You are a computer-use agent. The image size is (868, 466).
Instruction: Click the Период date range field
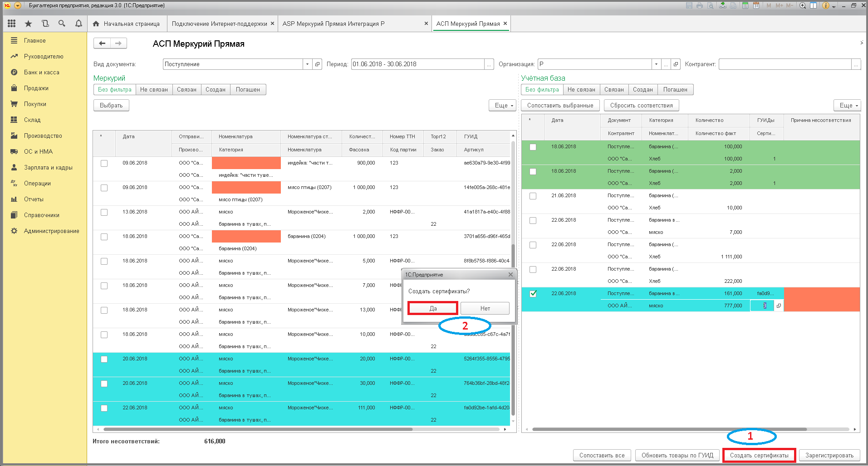click(418, 64)
